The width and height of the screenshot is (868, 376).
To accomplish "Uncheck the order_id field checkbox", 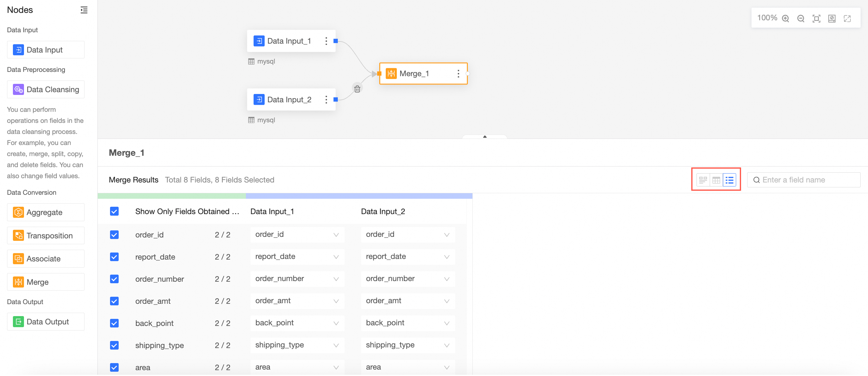I will coord(114,235).
